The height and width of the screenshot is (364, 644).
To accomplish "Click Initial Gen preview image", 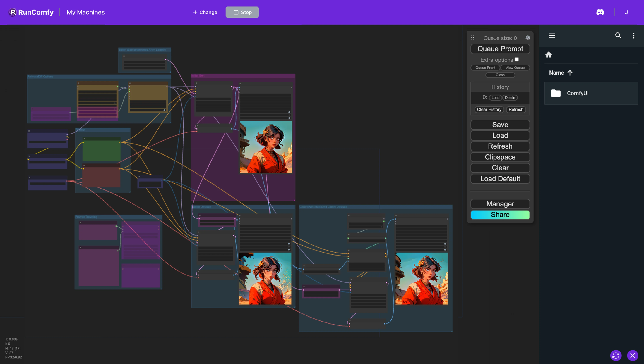I will click(x=266, y=147).
